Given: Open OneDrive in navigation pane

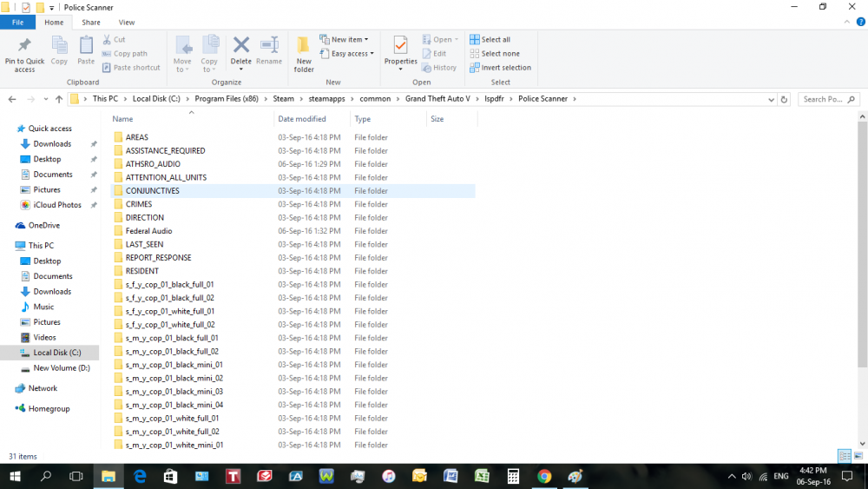Looking at the screenshot, I should [43, 226].
